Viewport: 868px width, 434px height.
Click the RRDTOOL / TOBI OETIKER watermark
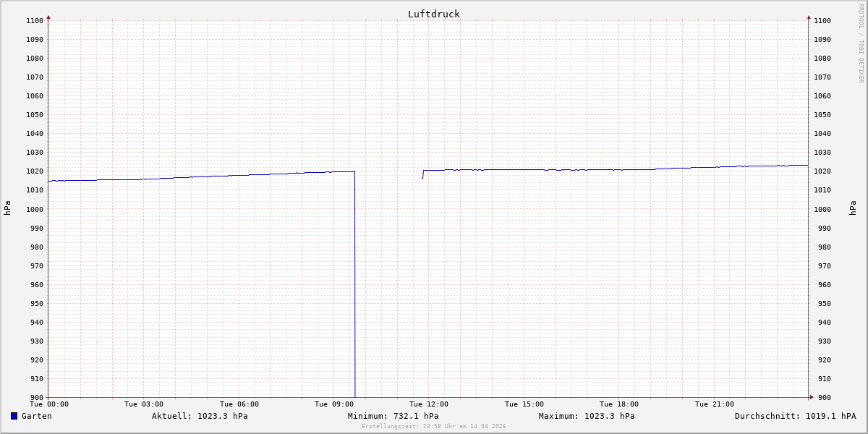tap(861, 43)
